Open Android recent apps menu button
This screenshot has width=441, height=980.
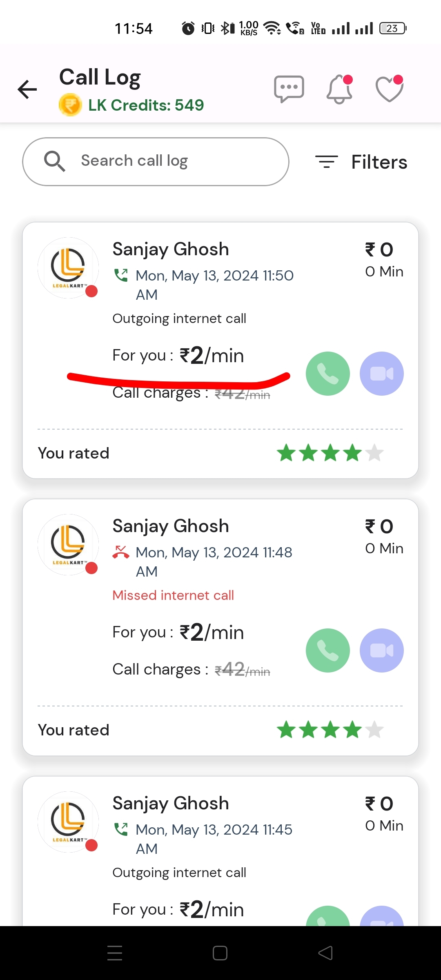pyautogui.click(x=115, y=953)
